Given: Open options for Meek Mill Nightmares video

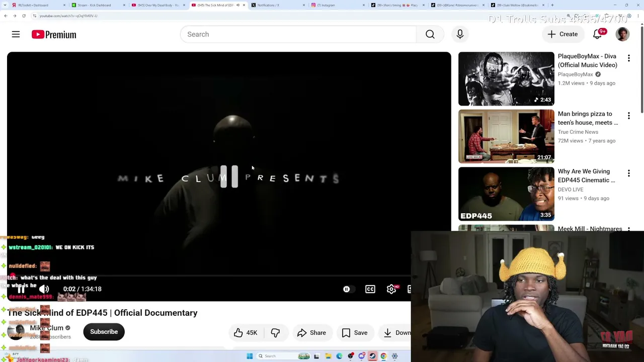Looking at the screenshot, I should click(628, 229).
